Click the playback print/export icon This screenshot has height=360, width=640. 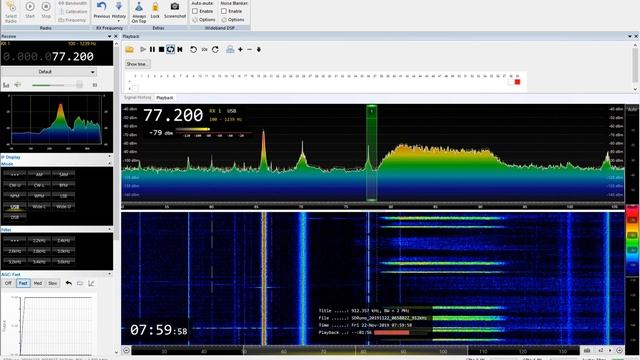coord(230,49)
